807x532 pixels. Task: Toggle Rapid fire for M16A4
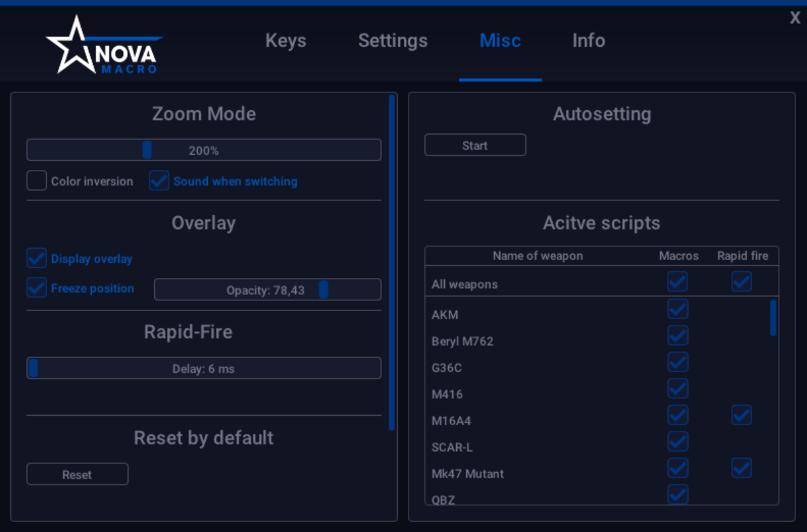click(x=741, y=415)
